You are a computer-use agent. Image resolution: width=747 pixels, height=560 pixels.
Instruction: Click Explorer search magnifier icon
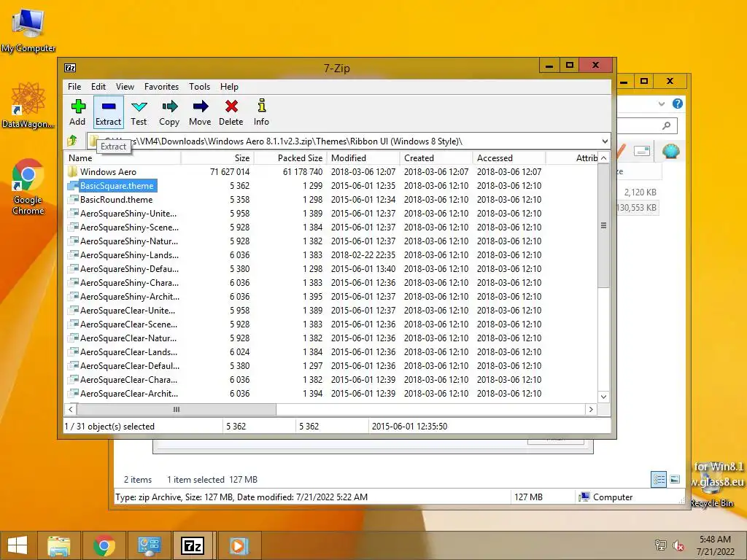(x=667, y=125)
